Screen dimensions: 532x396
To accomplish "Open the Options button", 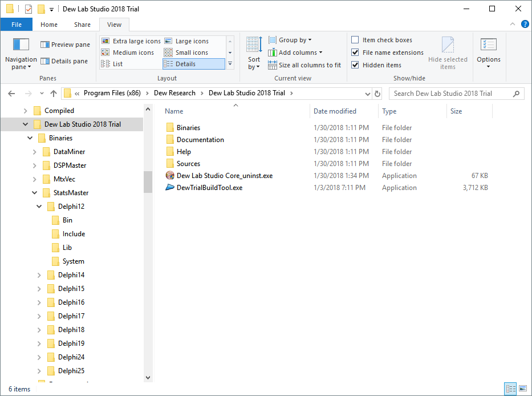I will [489, 54].
